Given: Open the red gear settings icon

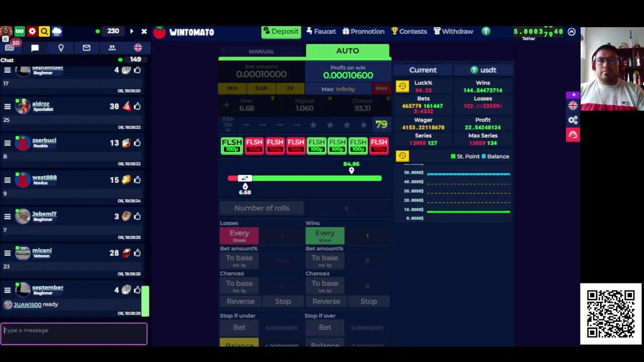Looking at the screenshot, I should [x=32, y=32].
